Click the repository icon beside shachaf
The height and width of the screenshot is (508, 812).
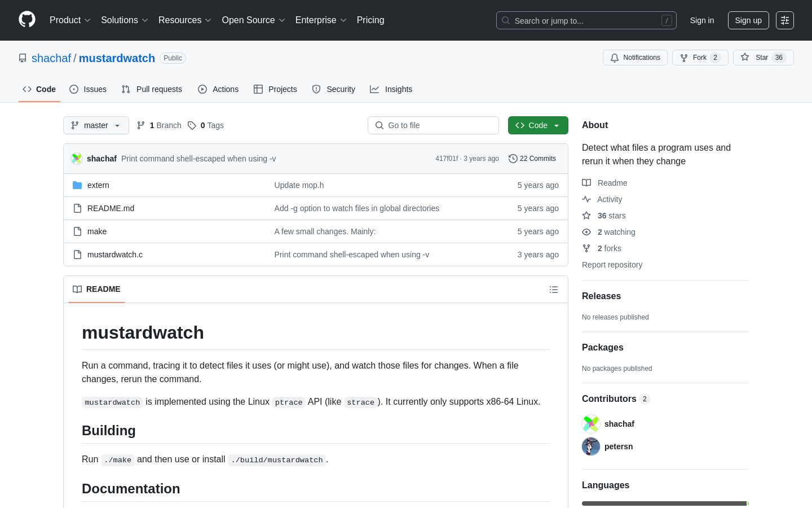tap(23, 58)
